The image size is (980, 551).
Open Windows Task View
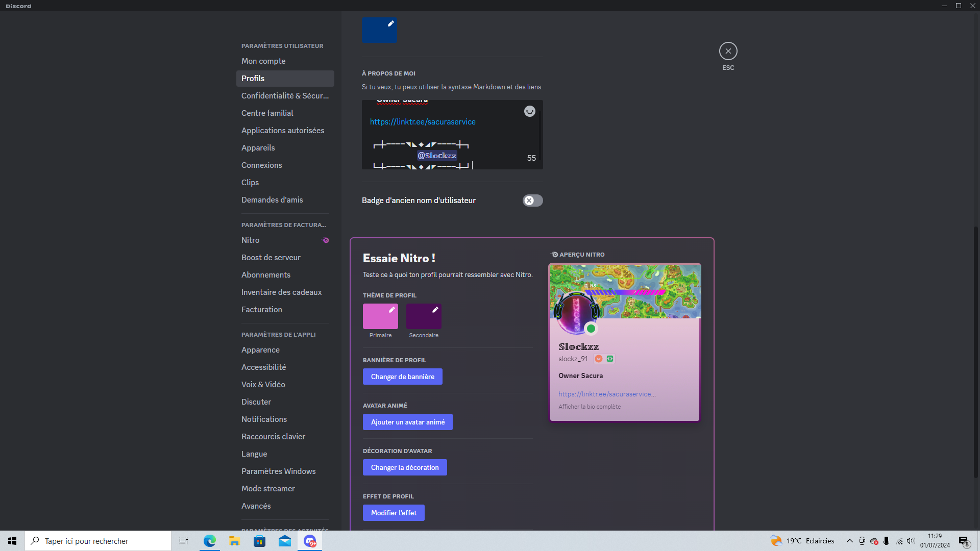184,541
